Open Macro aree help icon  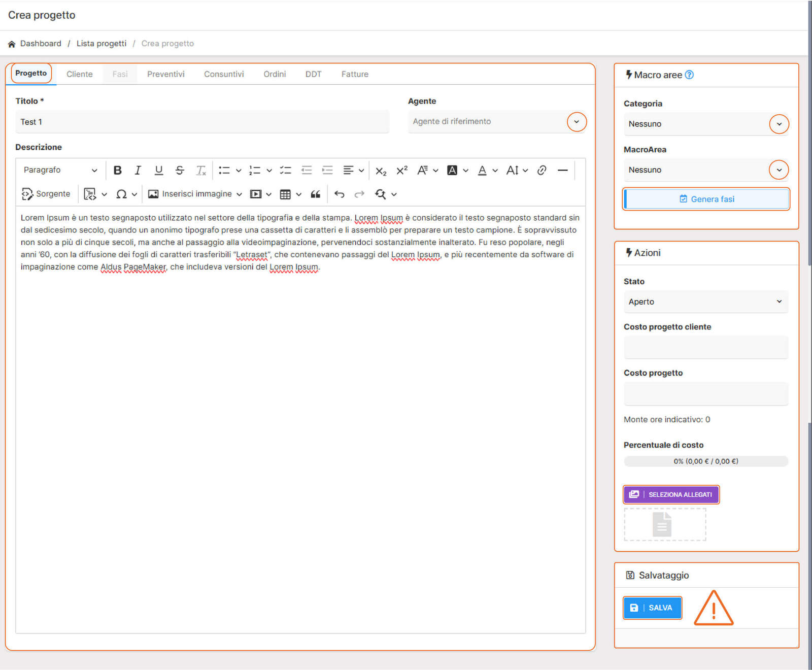689,75
